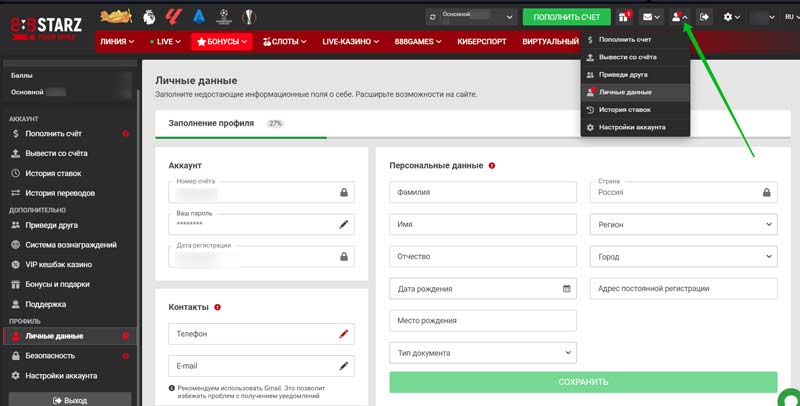Image resolution: width=800 pixels, height=406 pixels.
Task: Select Приведи друга in profile dropdown
Action: [x=635, y=74]
